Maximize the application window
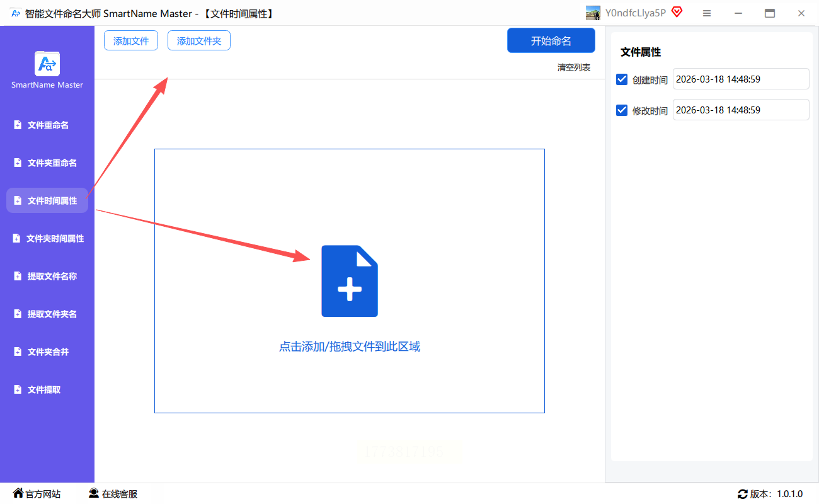819x504 pixels. (x=770, y=13)
